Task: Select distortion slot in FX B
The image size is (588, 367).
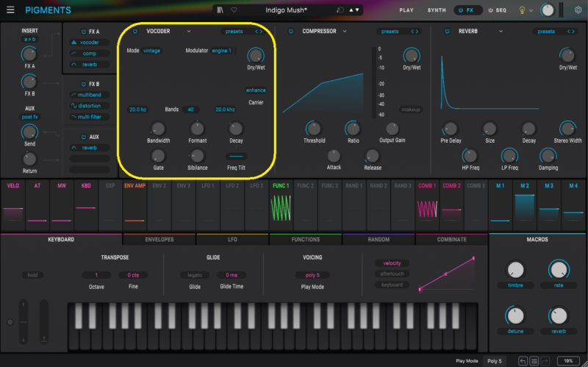Action: pyautogui.click(x=90, y=106)
